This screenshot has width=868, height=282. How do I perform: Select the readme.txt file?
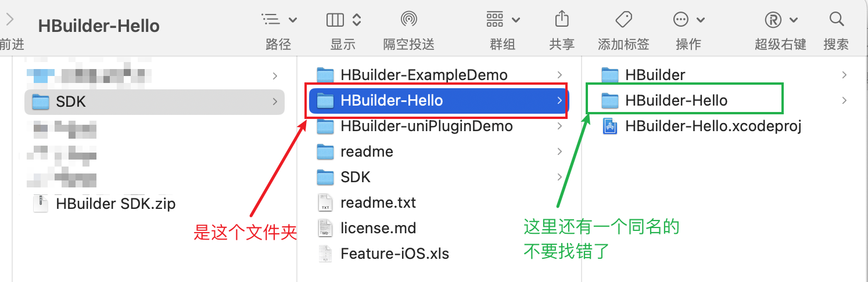tap(439, 203)
